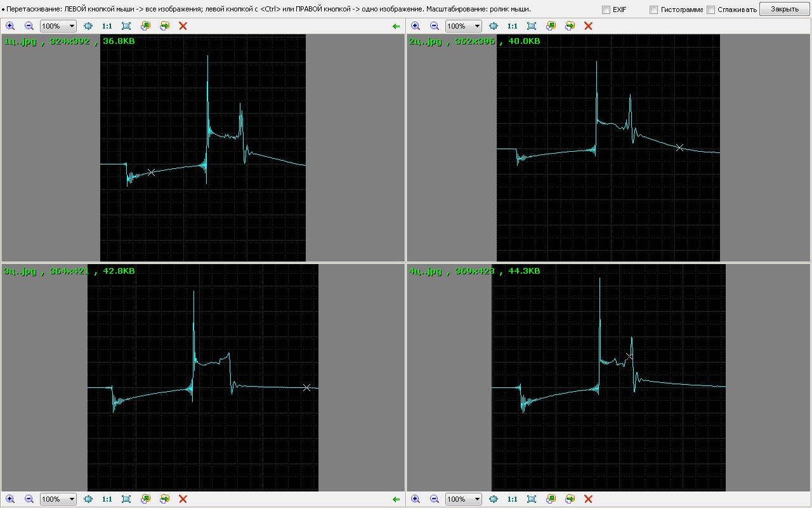Select the 4ц.jpg waveform image
812x508 pixels.
tap(608, 377)
